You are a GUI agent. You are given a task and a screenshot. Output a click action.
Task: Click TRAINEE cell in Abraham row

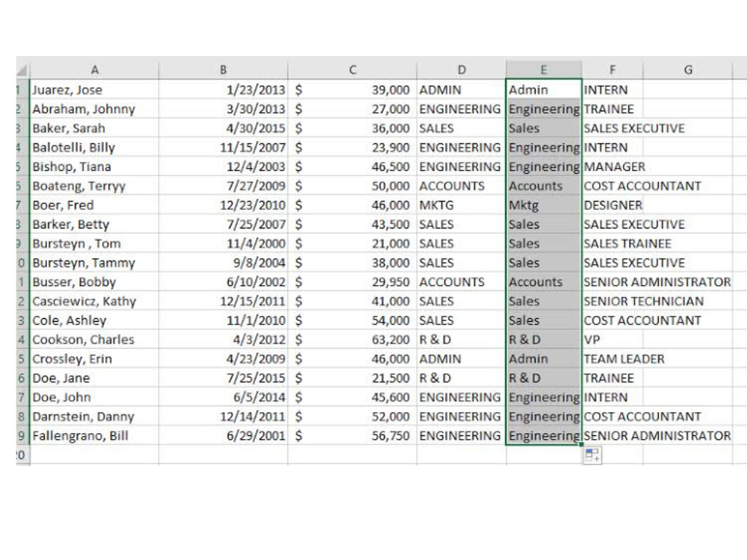[x=613, y=109]
